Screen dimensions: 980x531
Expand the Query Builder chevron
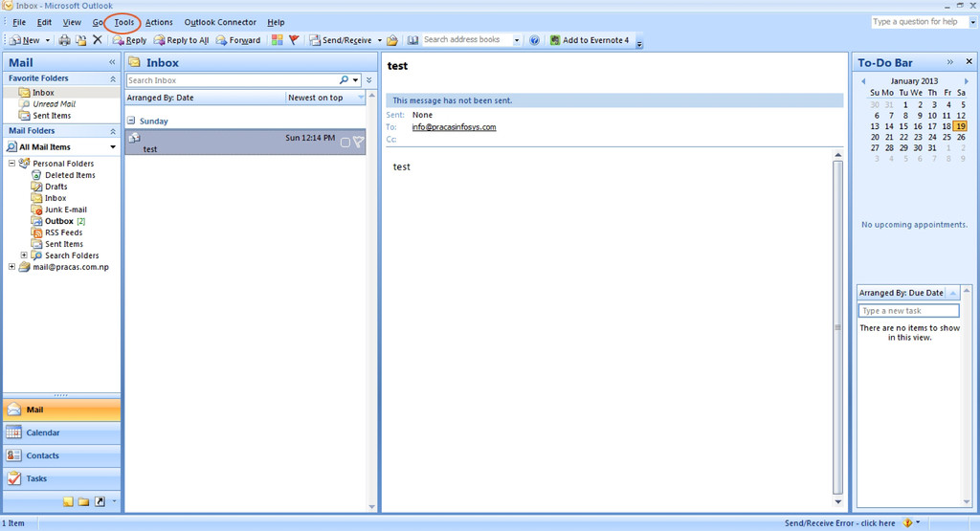coord(369,80)
